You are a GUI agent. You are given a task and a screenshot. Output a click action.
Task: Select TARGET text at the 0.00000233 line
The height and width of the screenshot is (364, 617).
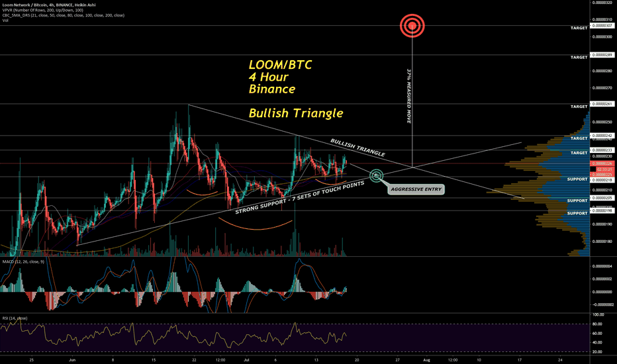tap(579, 153)
